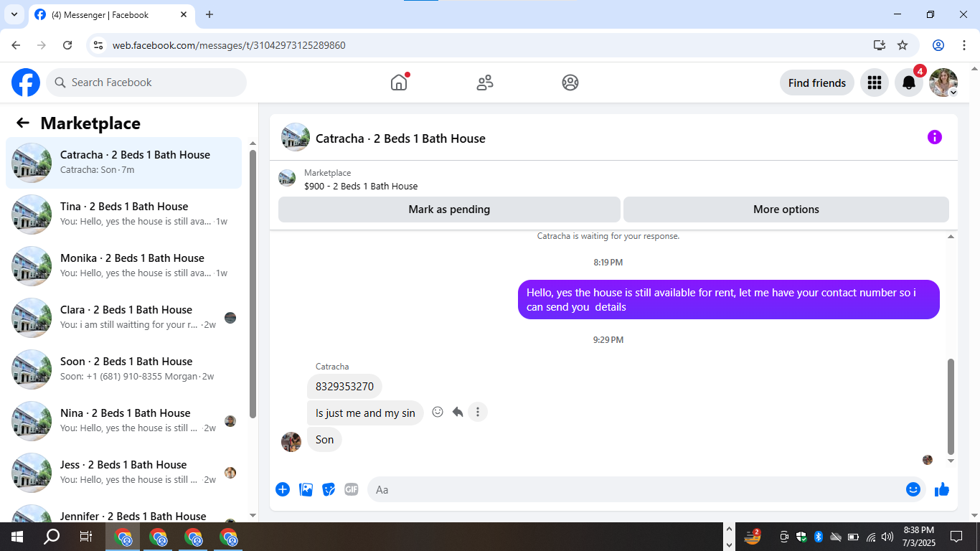Click the Aa message input field
The width and height of the screenshot is (980, 551).
pyautogui.click(x=636, y=489)
